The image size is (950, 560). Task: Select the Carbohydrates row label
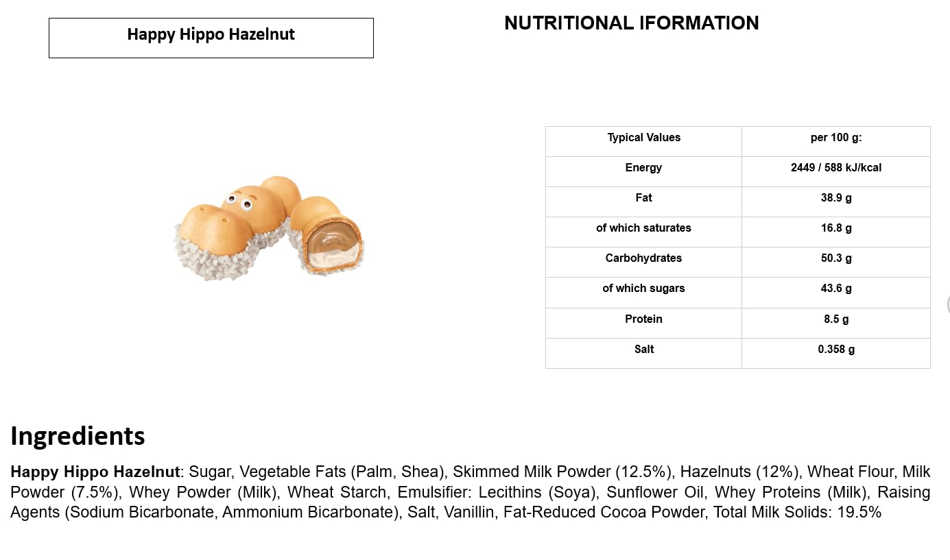pyautogui.click(x=643, y=258)
